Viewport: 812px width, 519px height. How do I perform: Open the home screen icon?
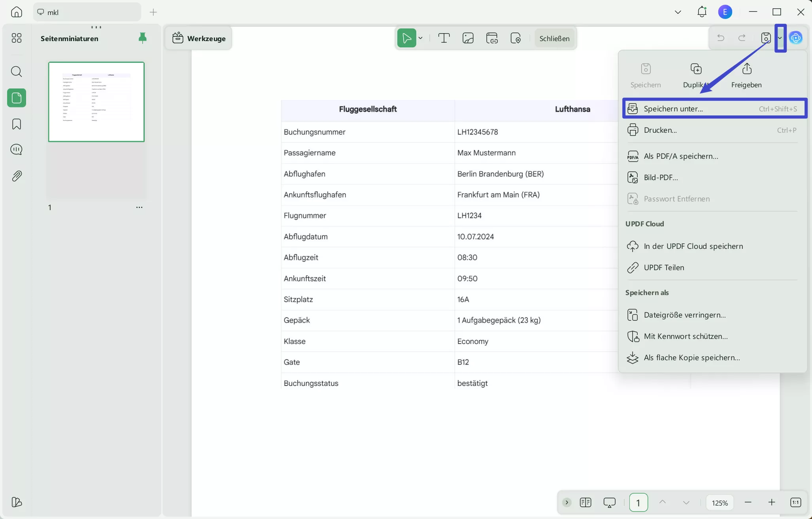point(16,12)
